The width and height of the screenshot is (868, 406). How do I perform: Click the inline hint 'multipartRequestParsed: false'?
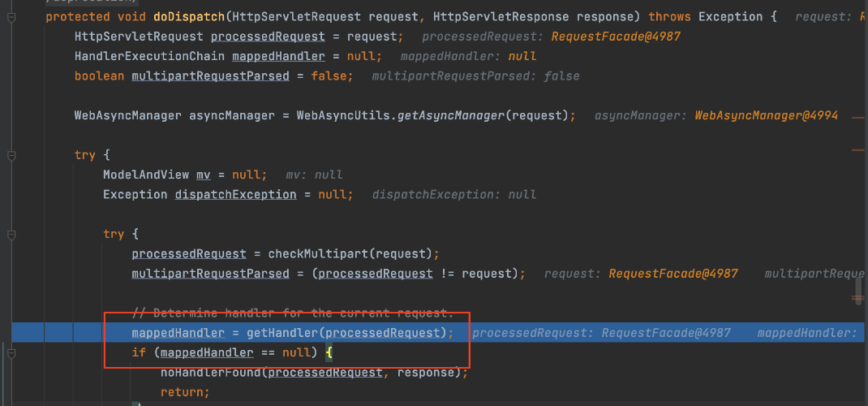click(x=475, y=76)
